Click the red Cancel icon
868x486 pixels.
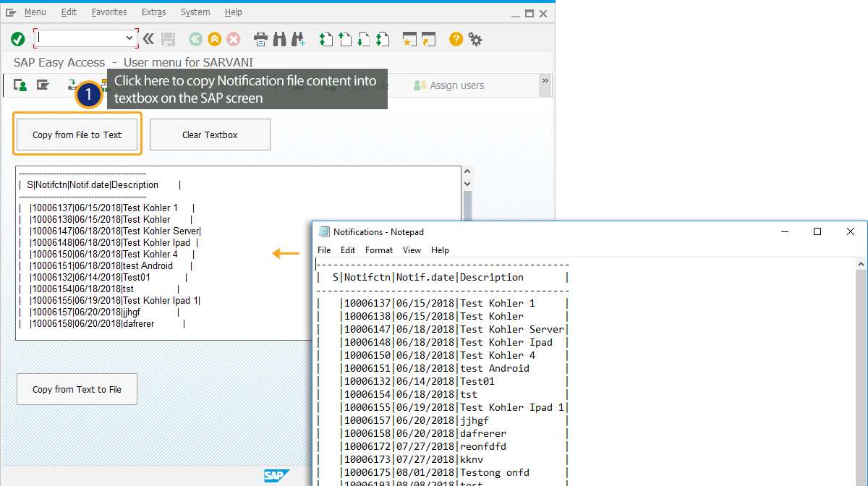(x=234, y=39)
